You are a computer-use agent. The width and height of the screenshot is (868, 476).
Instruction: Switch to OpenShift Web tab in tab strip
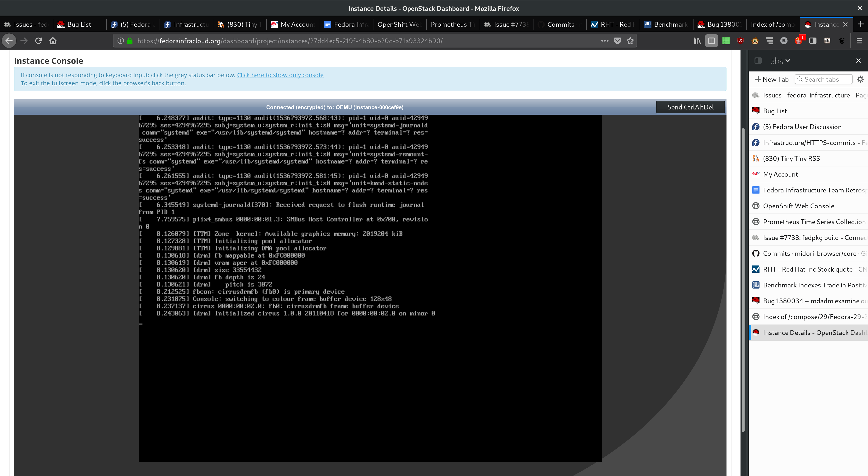pos(399,24)
